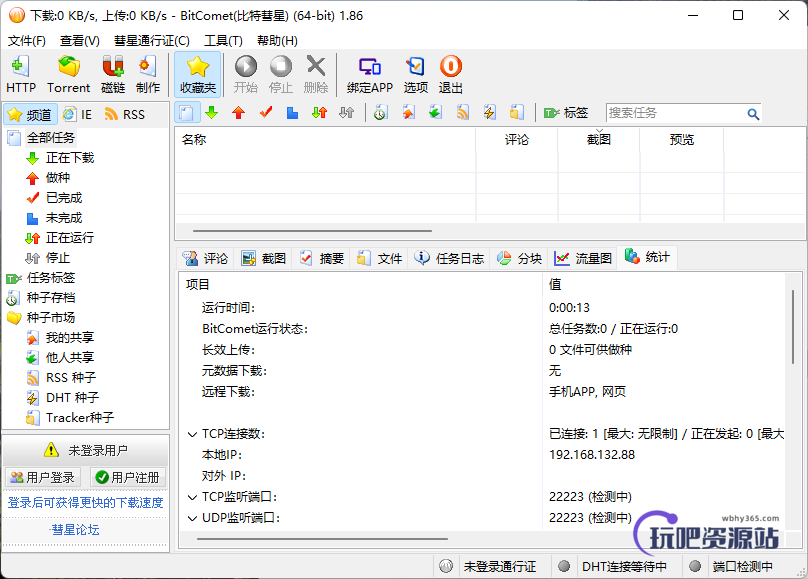Select 种子市场 folder in tree

pyautogui.click(x=50, y=318)
